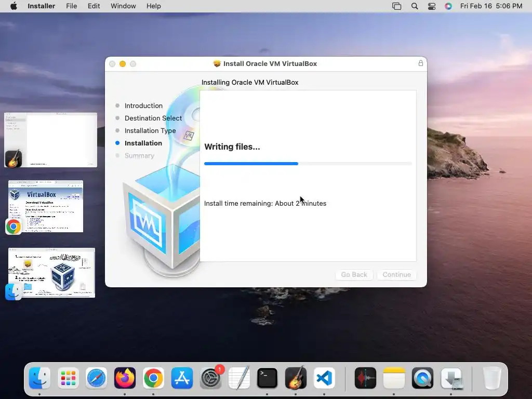
Task: Open System Settings from the Dock
Action: point(210,378)
